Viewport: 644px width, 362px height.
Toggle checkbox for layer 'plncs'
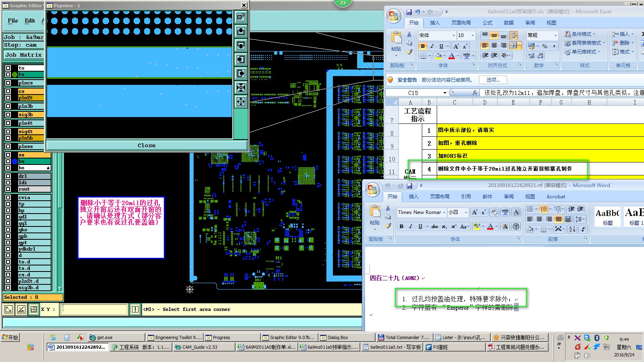(x=8, y=83)
